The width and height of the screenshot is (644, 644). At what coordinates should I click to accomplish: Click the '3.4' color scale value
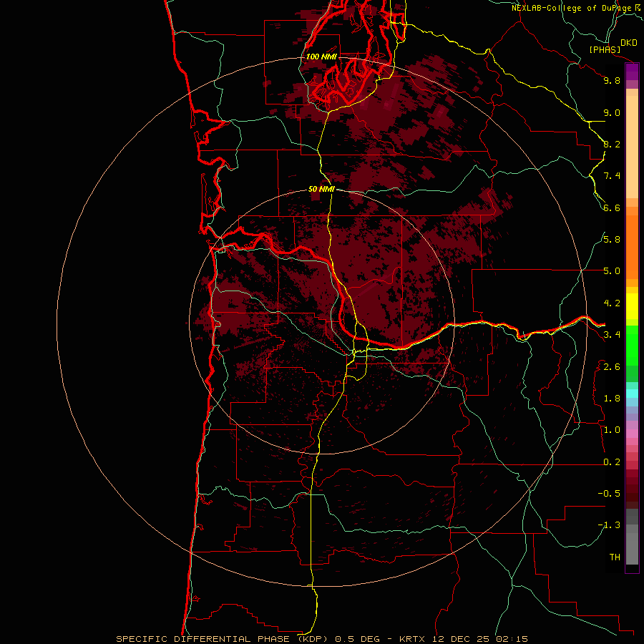612,335
